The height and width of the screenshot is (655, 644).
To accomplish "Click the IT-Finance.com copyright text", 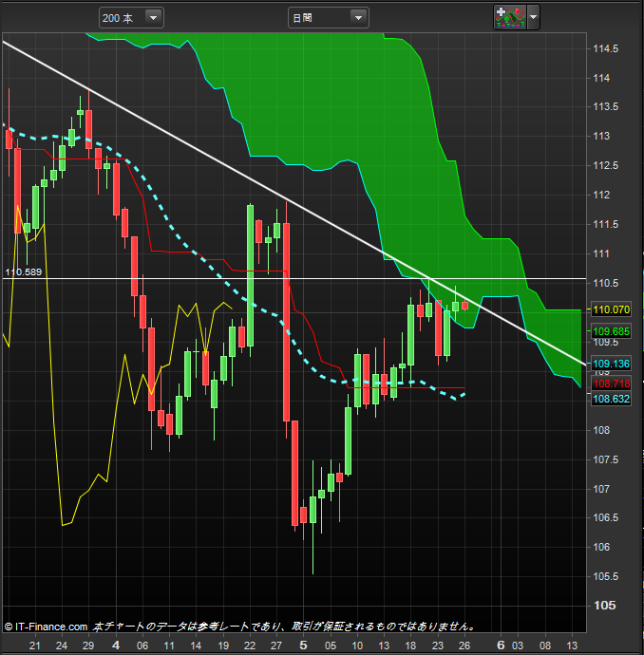I will coord(46,627).
